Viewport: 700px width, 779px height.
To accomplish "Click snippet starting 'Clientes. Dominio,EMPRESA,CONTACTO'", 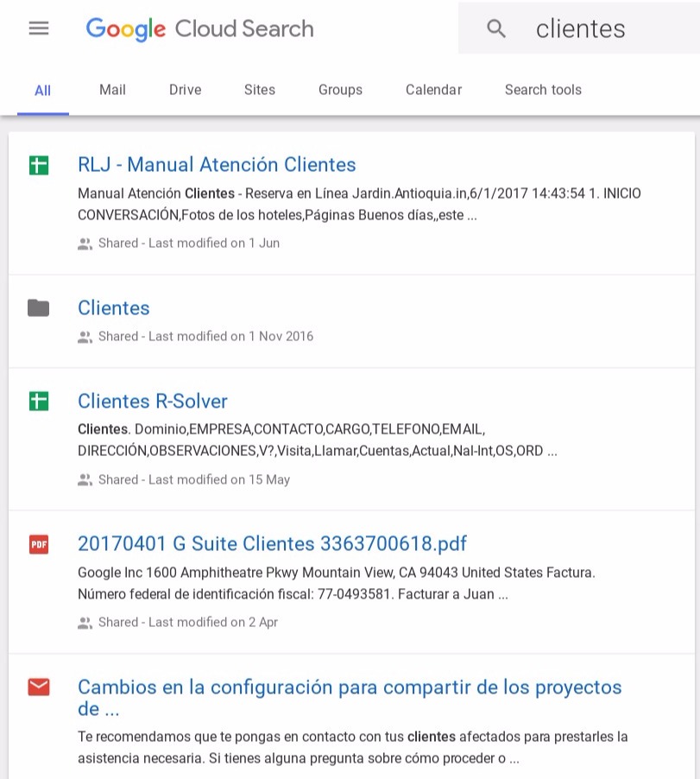I will [318, 440].
